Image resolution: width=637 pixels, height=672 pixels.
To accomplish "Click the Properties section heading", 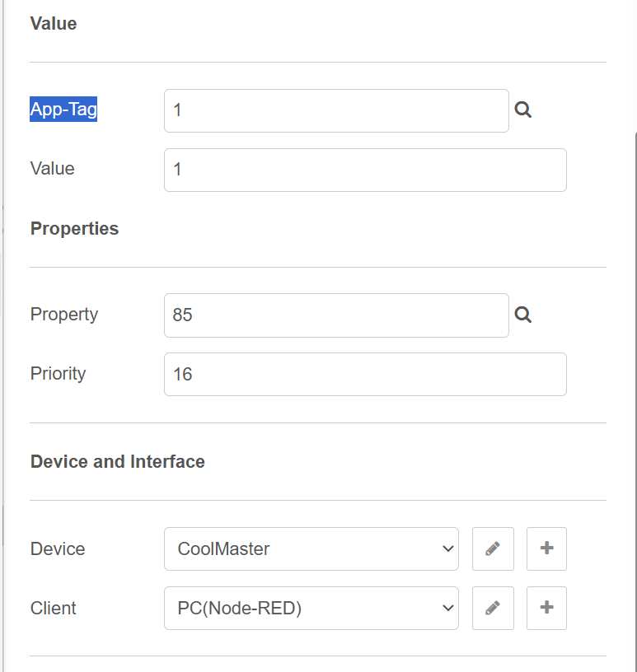I will (x=74, y=229).
